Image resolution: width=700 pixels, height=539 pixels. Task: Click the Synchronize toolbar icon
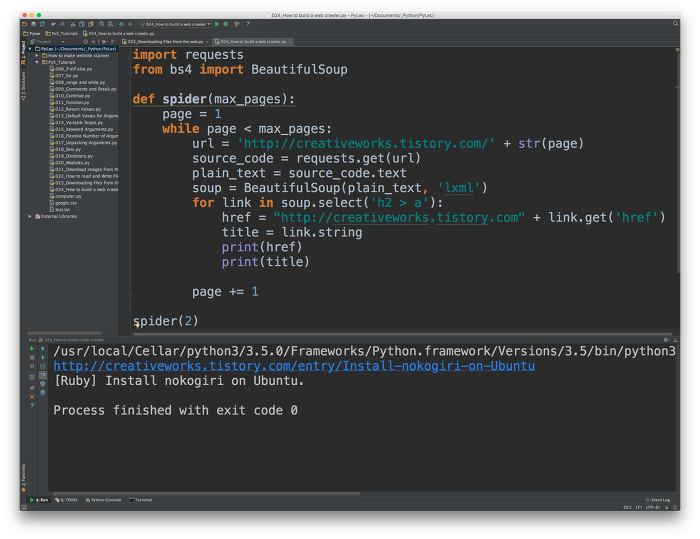tap(42, 24)
